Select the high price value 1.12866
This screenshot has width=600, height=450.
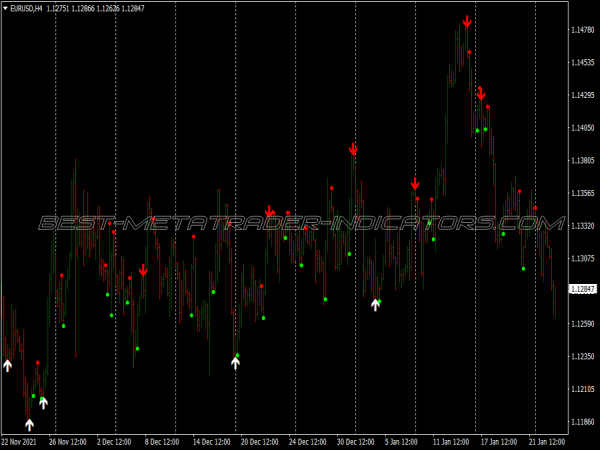click(83, 8)
